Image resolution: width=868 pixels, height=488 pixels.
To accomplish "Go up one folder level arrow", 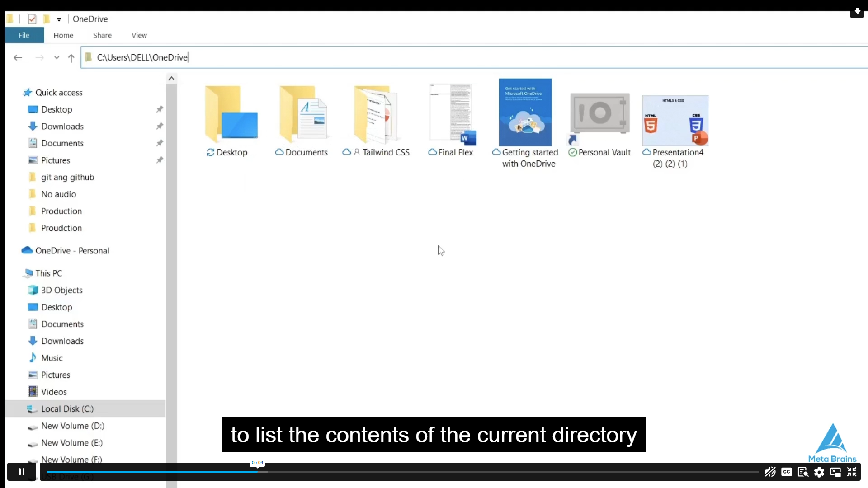I will (x=71, y=57).
